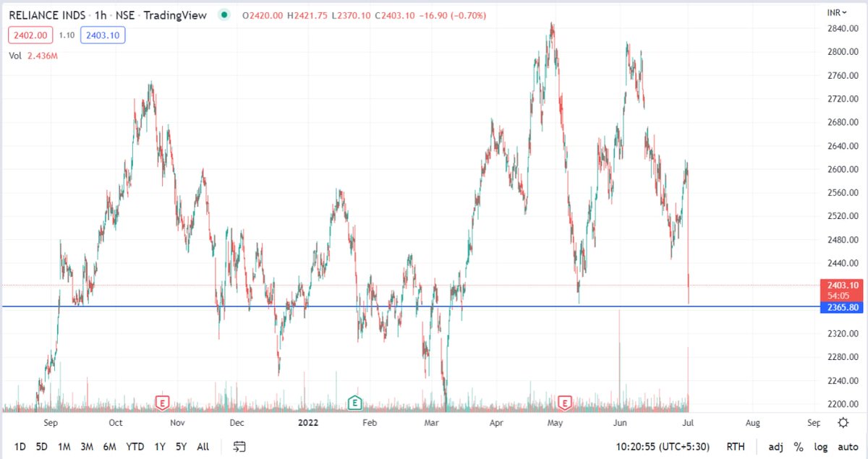Click the red earnings marker near May
This screenshot has width=868, height=459.
click(565, 402)
